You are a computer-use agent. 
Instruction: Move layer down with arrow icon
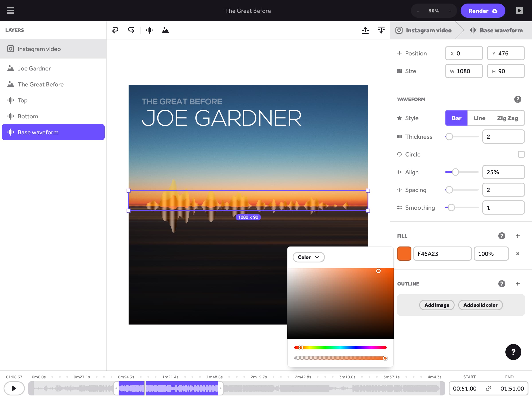[x=381, y=30]
